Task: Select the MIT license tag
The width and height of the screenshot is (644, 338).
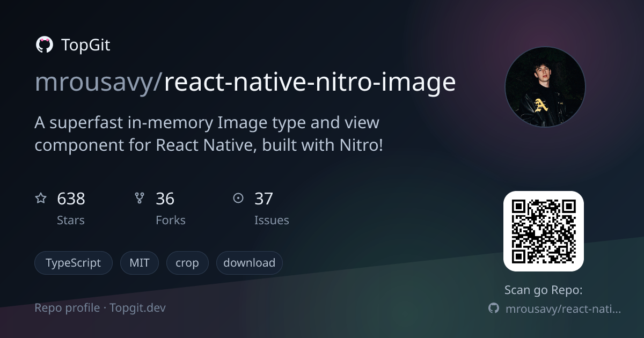Action: pyautogui.click(x=140, y=263)
